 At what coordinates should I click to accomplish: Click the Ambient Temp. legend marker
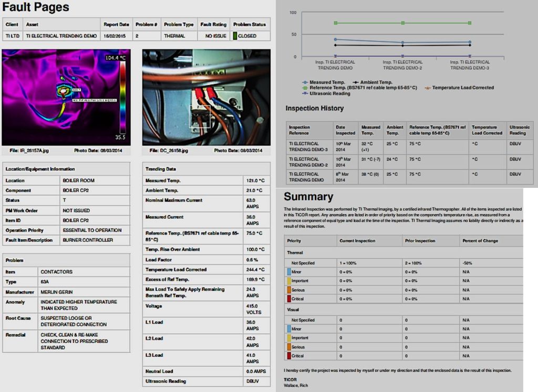click(356, 82)
